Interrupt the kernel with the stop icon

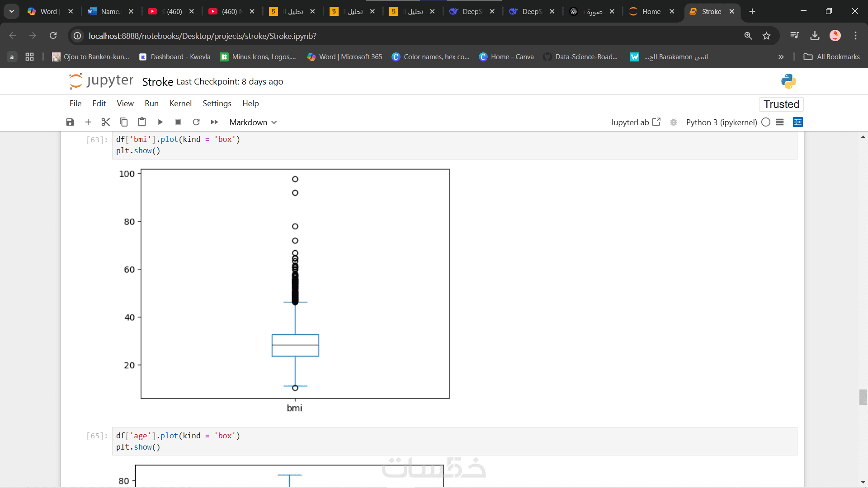click(178, 122)
